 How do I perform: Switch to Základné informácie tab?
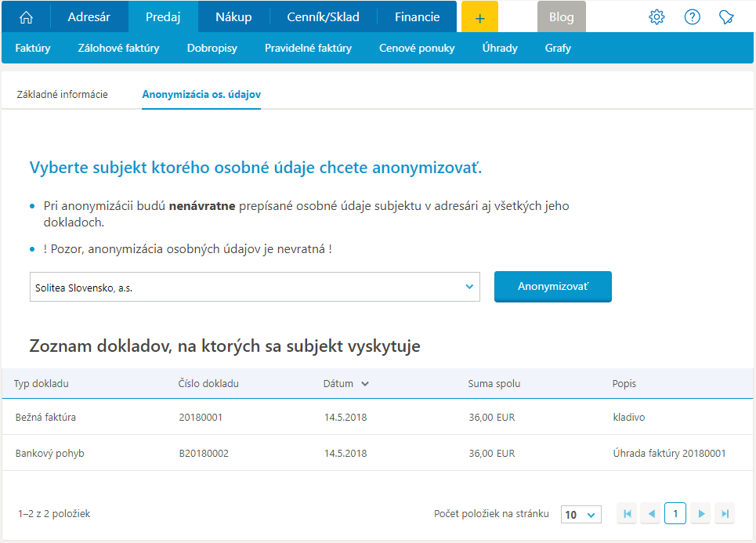pos(62,94)
